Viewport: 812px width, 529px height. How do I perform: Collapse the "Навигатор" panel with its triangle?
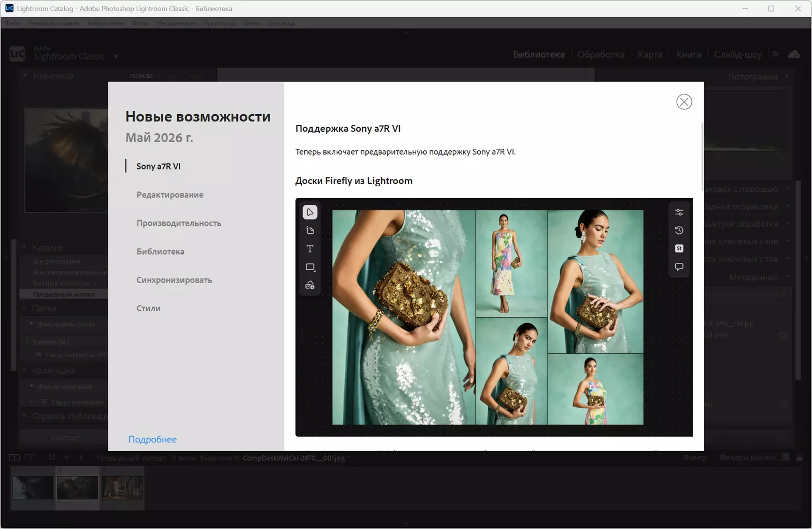(x=24, y=76)
